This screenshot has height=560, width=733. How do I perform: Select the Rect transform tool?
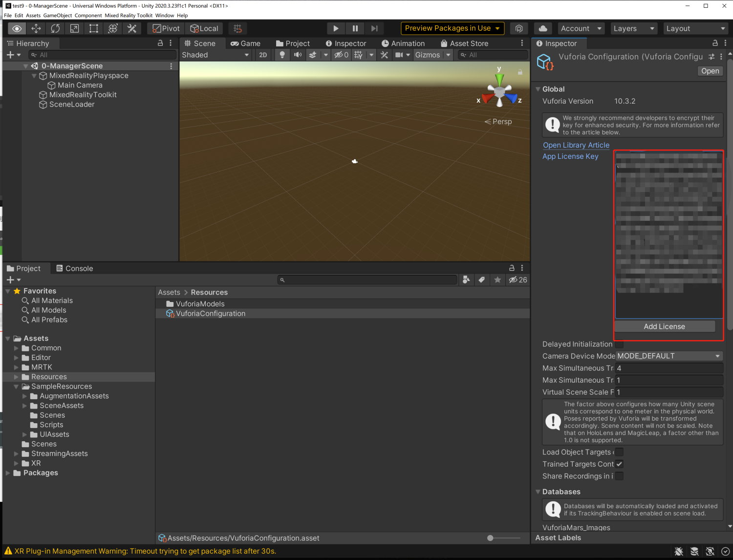click(93, 28)
